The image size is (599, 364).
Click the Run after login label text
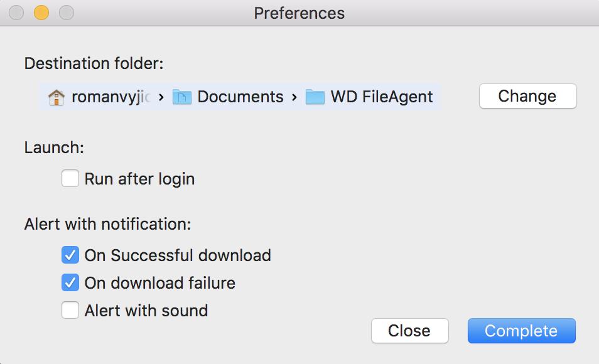139,179
